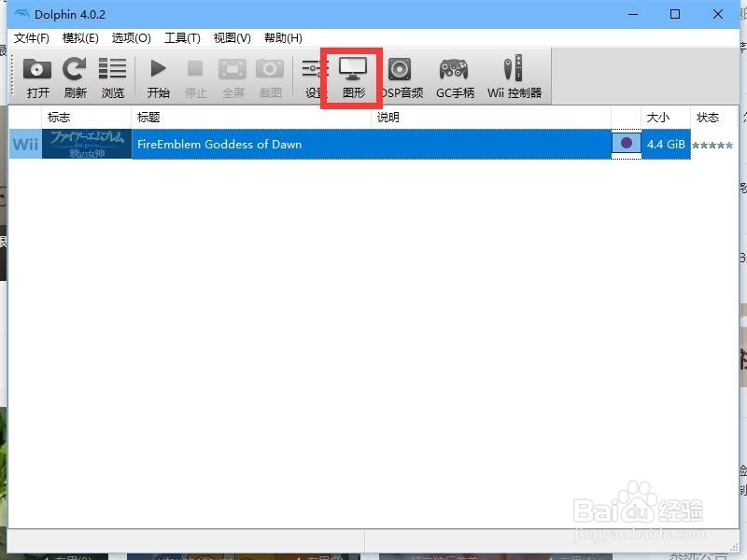Click the 全屏 (Fullscreen) toolbar icon
The height and width of the screenshot is (560, 747).
[233, 69]
